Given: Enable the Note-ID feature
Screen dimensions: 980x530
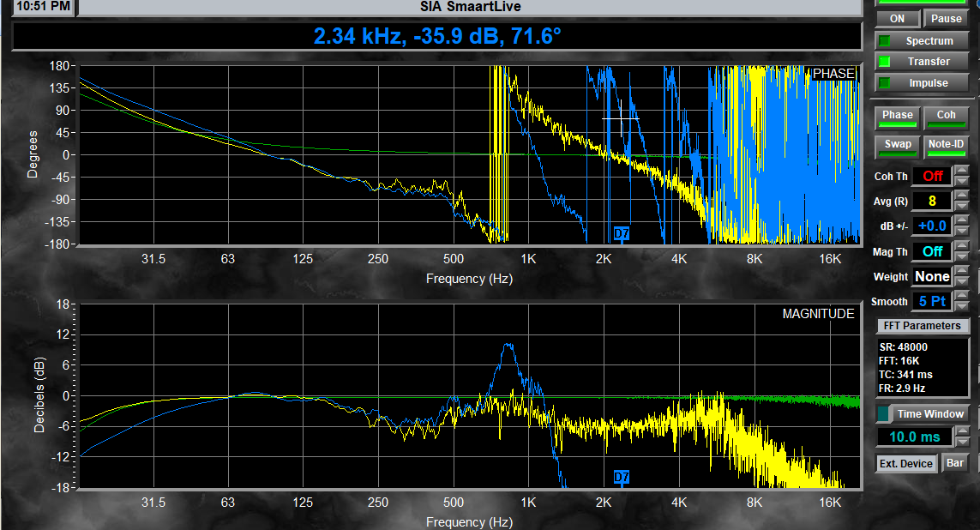Looking at the screenshot, I should 946,144.
